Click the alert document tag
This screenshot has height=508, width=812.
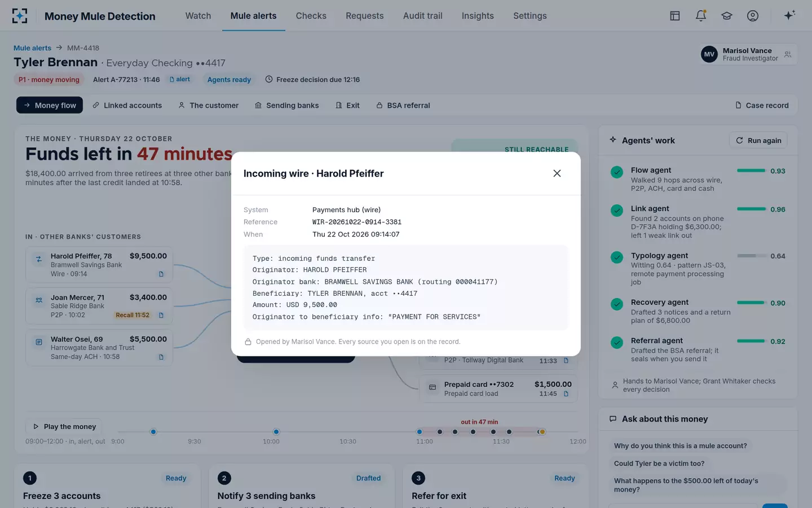(x=180, y=79)
